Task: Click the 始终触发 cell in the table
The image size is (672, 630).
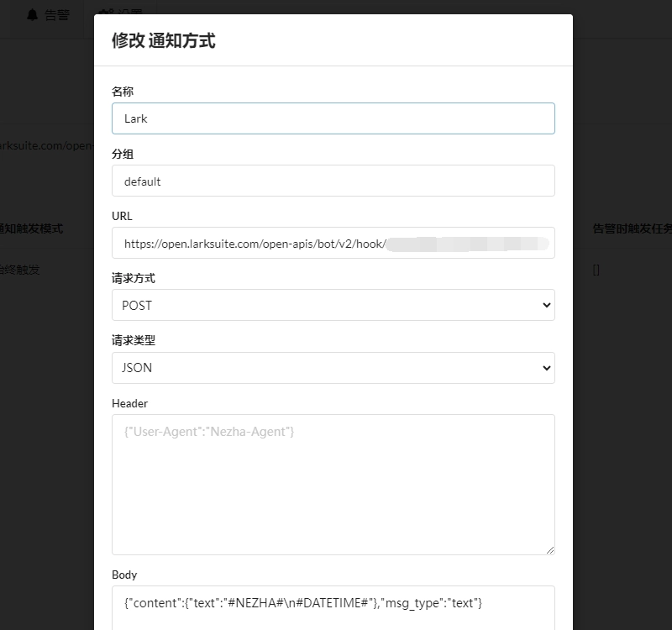Action: click(x=21, y=270)
